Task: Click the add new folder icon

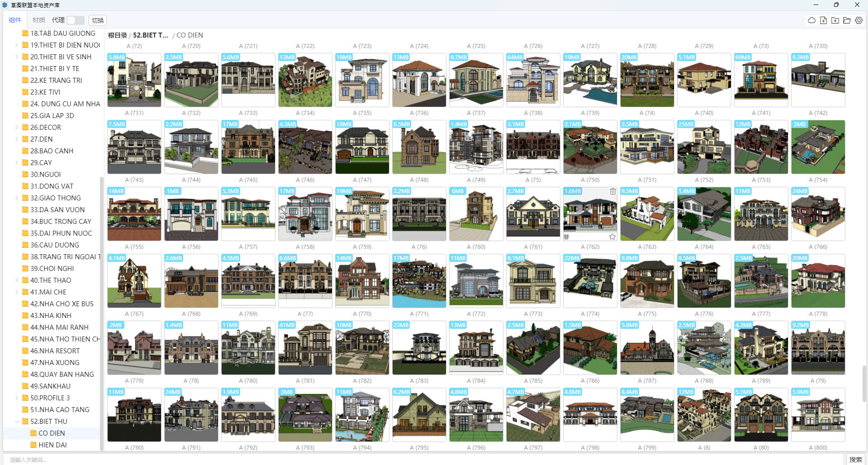Action: pos(835,20)
